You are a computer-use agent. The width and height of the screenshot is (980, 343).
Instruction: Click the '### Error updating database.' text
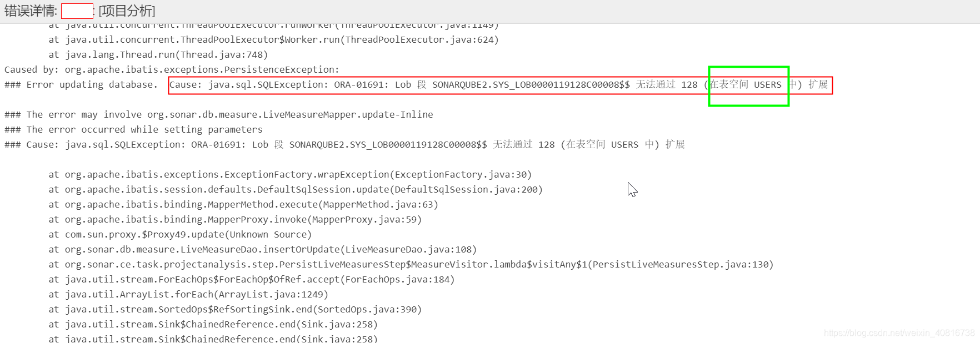(x=81, y=85)
